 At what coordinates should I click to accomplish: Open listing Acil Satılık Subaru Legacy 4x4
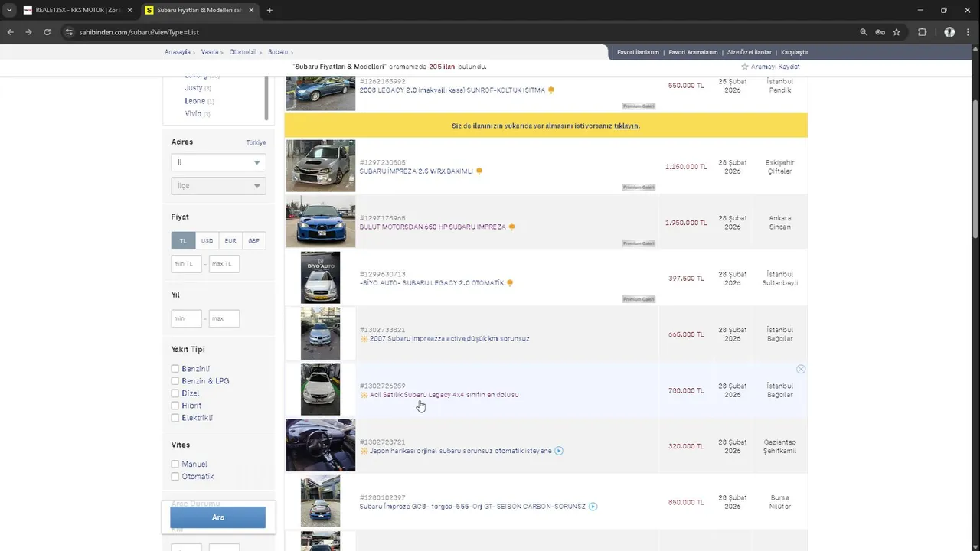click(x=444, y=395)
